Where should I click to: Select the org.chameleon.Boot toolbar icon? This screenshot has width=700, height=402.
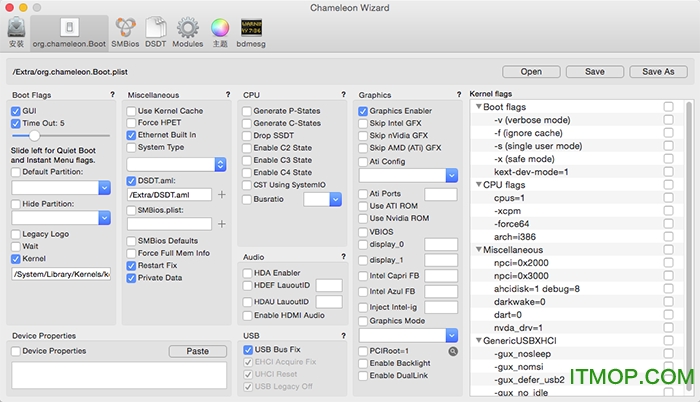click(x=69, y=31)
